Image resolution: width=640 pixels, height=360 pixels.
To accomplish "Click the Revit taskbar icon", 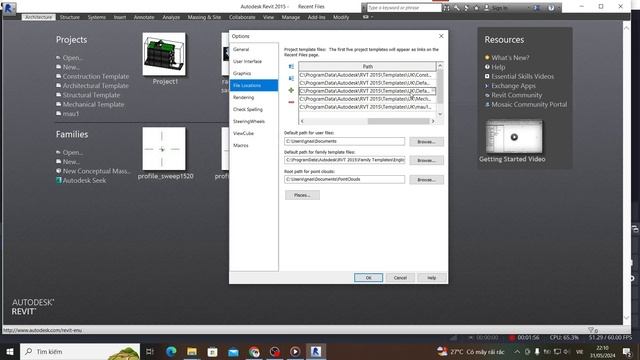I will click(316, 351).
